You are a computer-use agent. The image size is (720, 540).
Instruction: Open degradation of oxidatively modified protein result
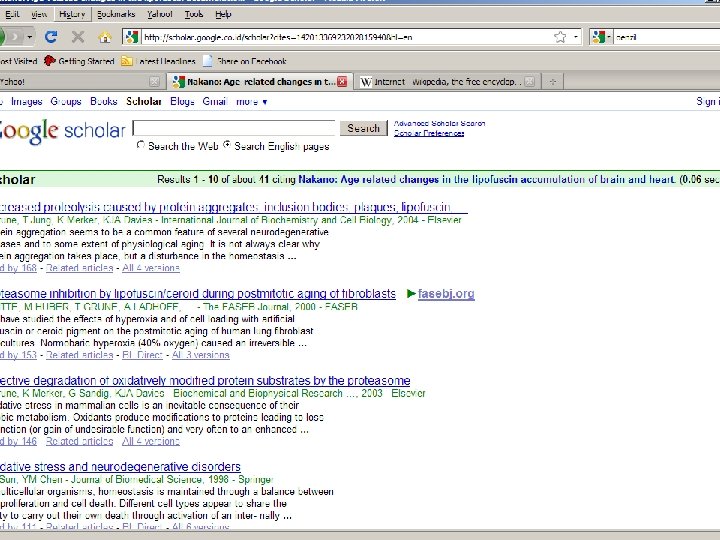pyautogui.click(x=205, y=381)
